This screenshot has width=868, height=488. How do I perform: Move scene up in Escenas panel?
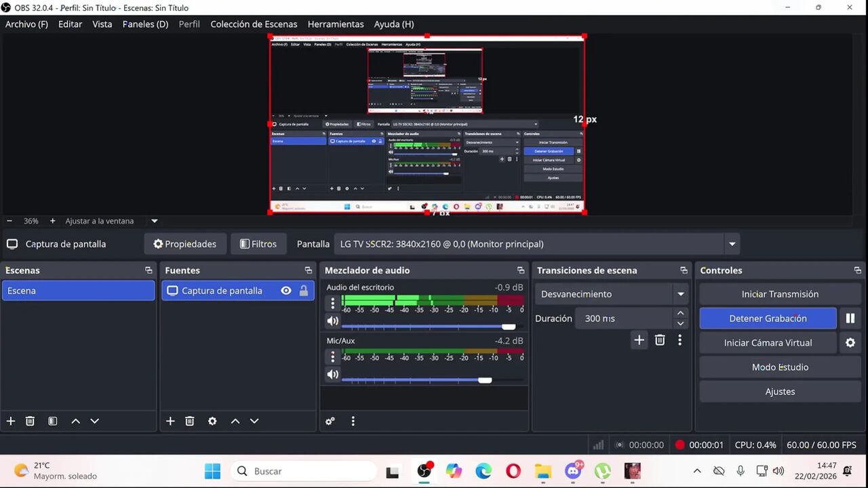75,421
